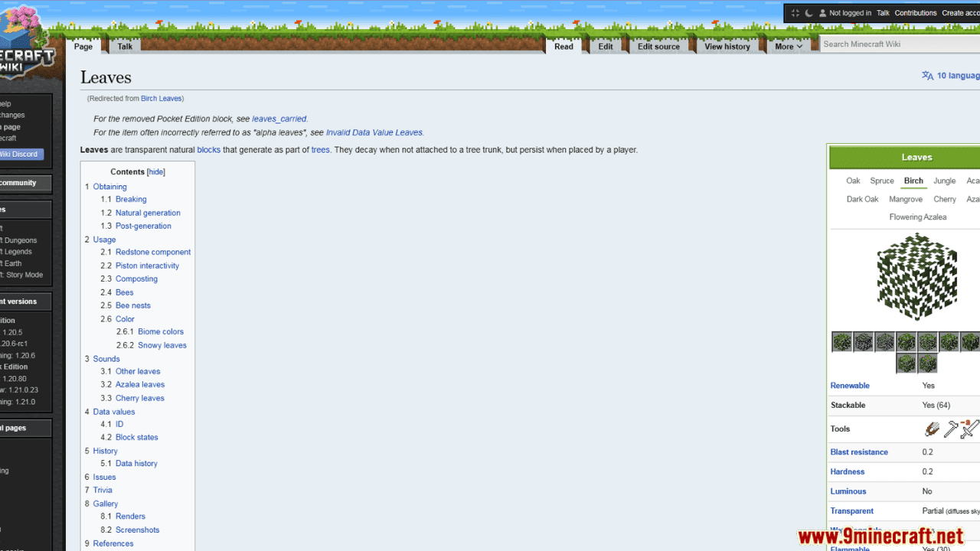Click the pink flowering azalea leaves inventory icon
Viewport: 980px width, 551px height.
tap(928, 363)
